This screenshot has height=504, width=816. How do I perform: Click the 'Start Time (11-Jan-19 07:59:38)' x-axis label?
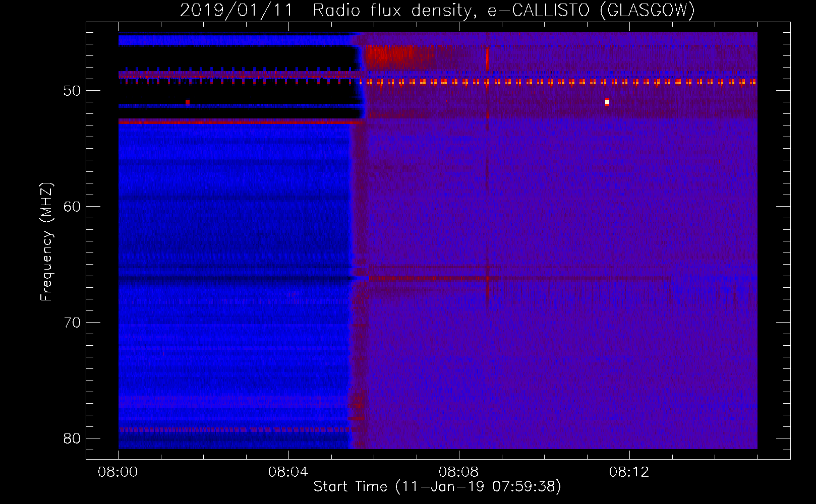[437, 487]
